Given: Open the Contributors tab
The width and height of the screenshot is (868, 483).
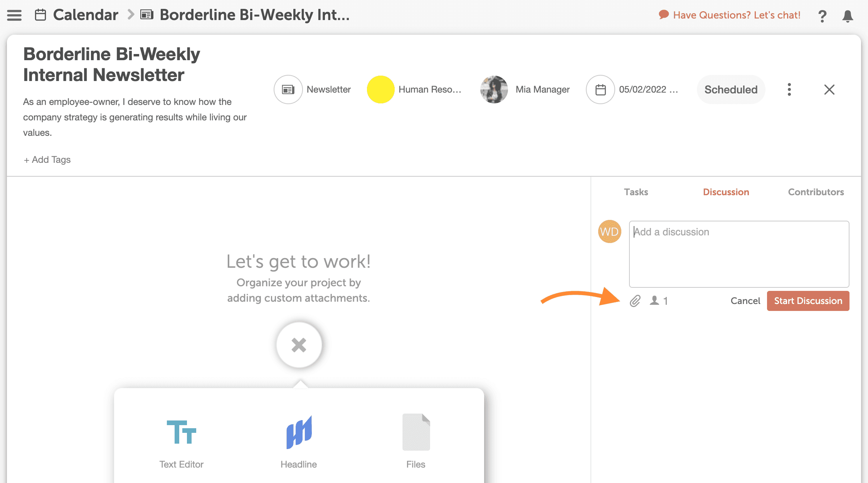Looking at the screenshot, I should coord(816,192).
